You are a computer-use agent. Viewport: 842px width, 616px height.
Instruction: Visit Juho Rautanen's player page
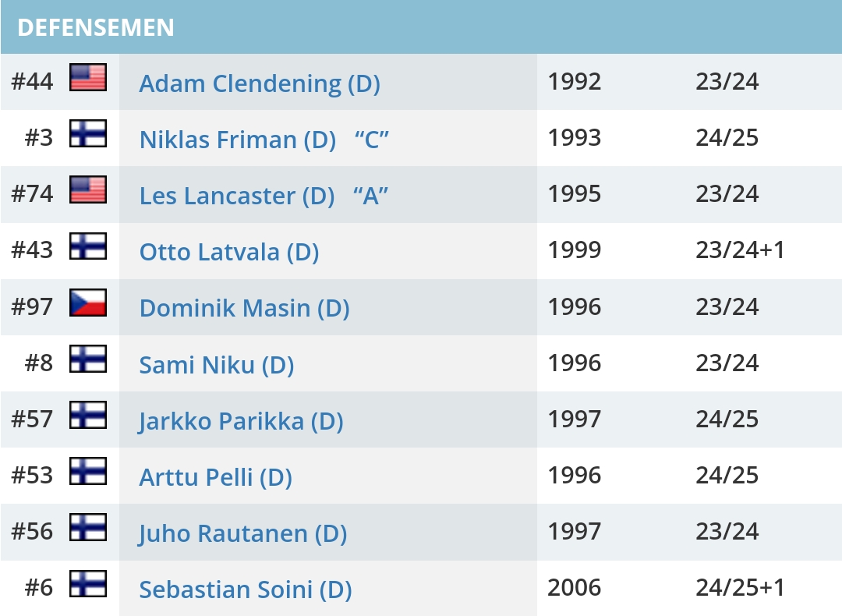tap(242, 533)
